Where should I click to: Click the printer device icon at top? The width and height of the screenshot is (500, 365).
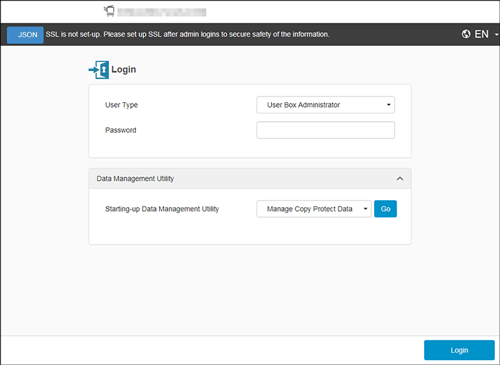coord(109,11)
